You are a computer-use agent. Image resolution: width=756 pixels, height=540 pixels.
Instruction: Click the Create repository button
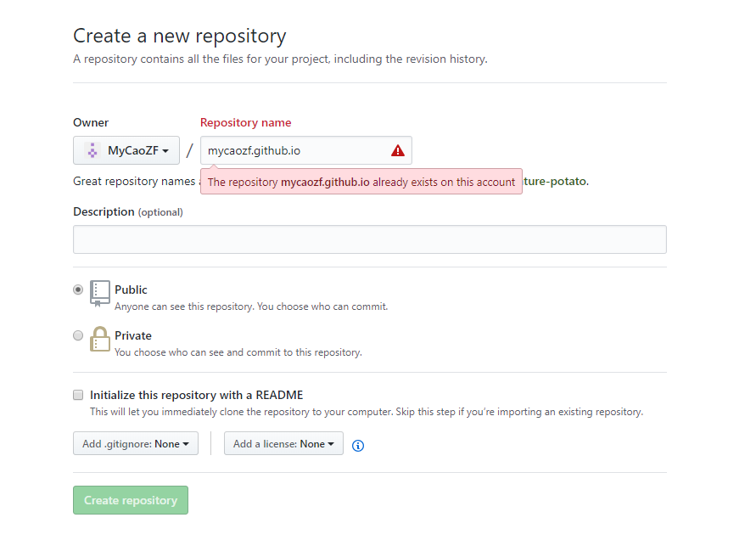(x=131, y=500)
